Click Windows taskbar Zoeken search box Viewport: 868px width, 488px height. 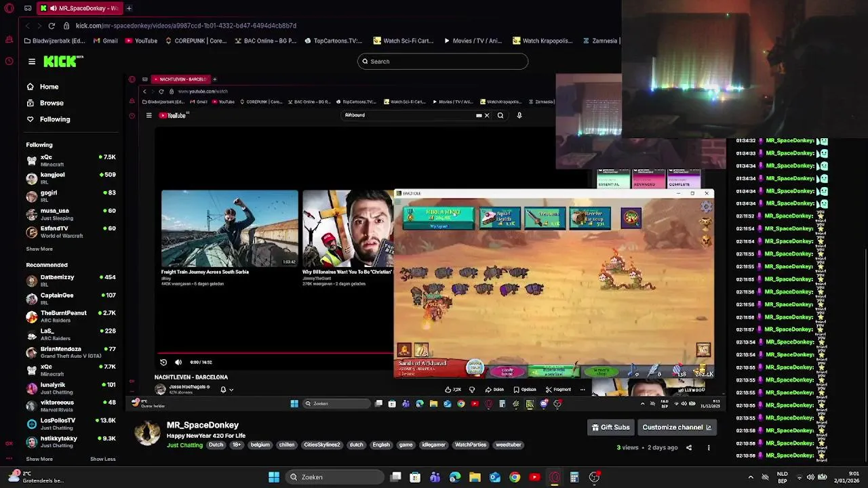point(334,477)
